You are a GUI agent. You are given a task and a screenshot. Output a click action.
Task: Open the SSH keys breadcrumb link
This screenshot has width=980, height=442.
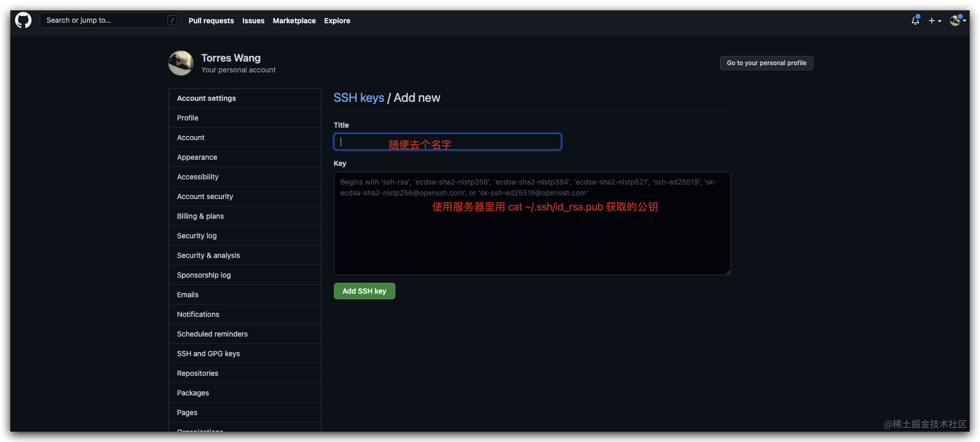coord(359,98)
